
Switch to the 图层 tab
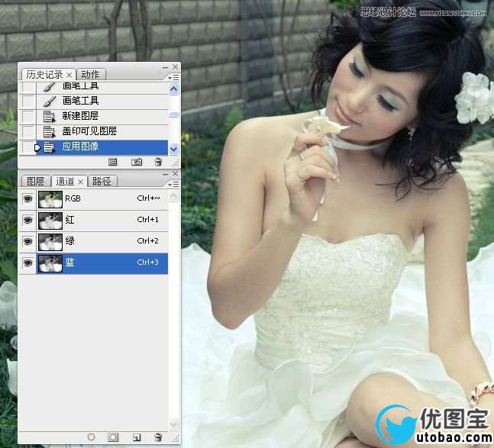click(35, 182)
